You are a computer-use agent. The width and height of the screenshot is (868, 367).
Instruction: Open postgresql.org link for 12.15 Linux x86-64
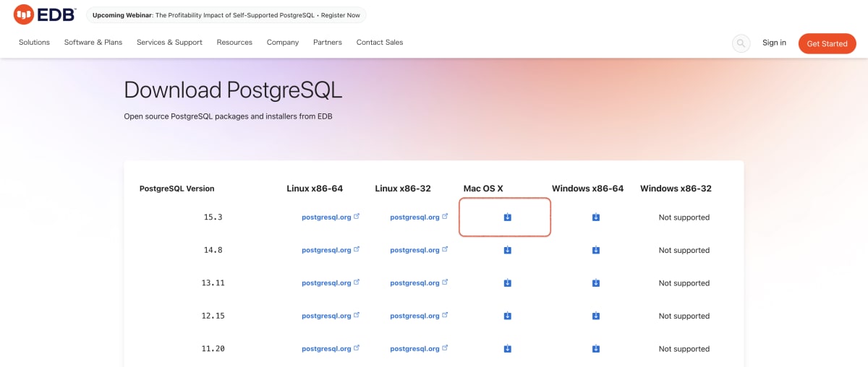pos(331,316)
